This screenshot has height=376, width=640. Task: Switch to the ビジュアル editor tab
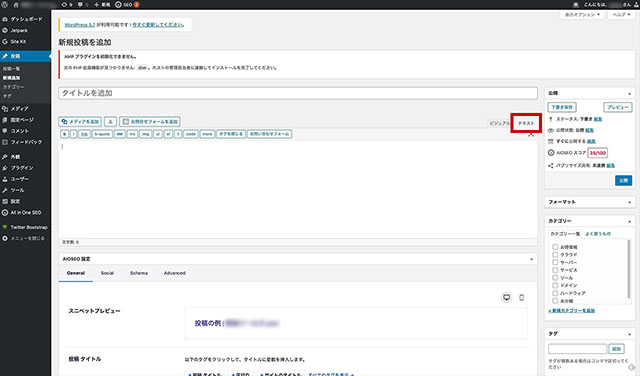[500, 123]
